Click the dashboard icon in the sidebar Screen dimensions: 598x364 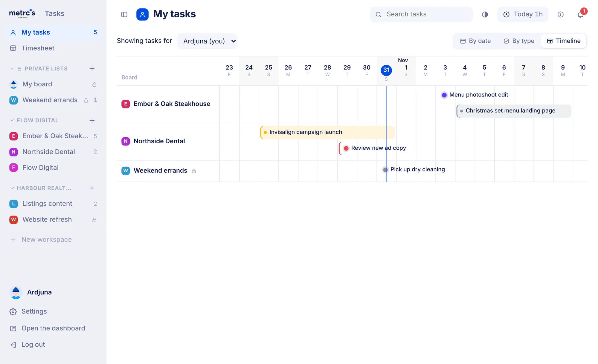(x=13, y=328)
